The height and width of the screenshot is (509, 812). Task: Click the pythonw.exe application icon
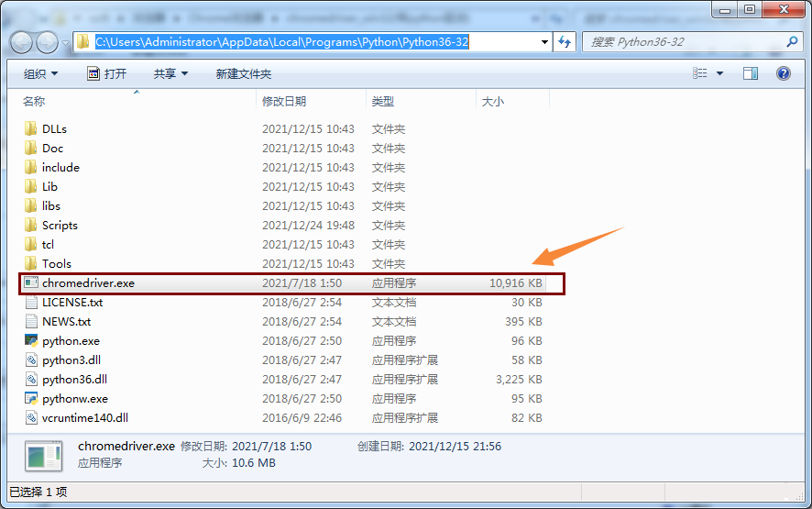coord(31,399)
